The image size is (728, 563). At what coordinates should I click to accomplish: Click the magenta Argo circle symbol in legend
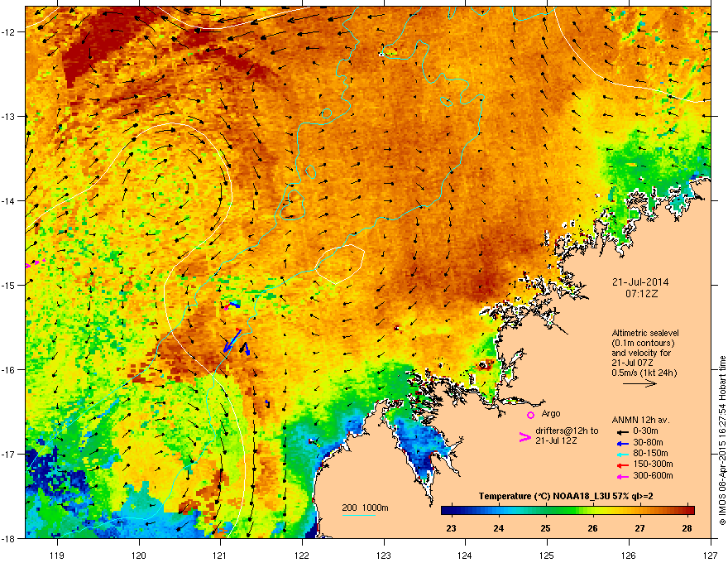point(530,415)
